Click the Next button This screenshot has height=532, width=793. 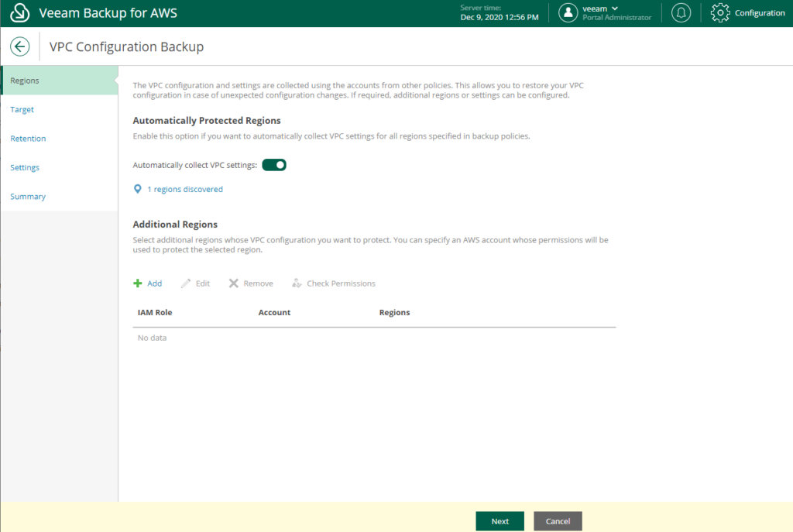point(499,521)
